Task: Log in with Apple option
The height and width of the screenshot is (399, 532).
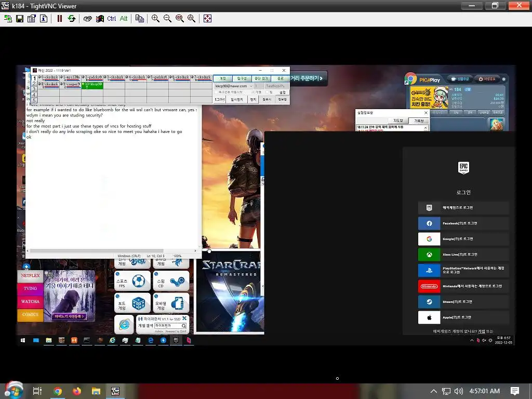Action: [463, 317]
